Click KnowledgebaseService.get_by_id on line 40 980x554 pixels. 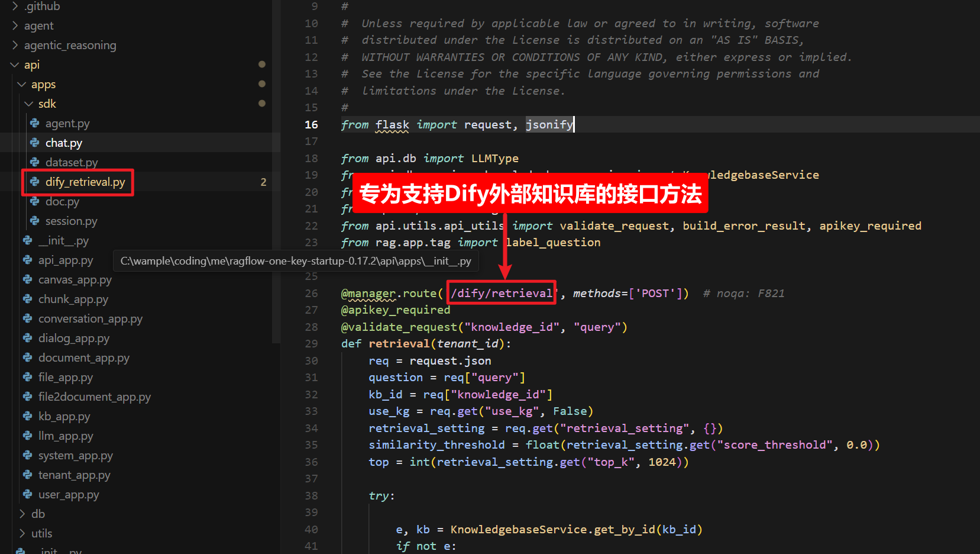pyautogui.click(x=553, y=529)
